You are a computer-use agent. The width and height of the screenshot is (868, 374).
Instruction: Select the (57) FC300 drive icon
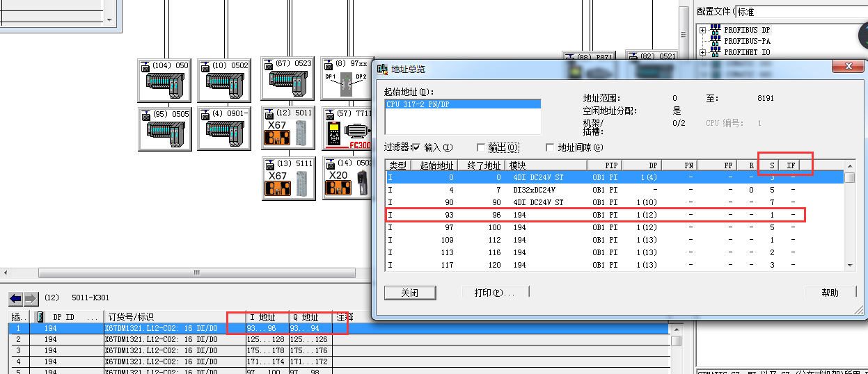(347, 128)
